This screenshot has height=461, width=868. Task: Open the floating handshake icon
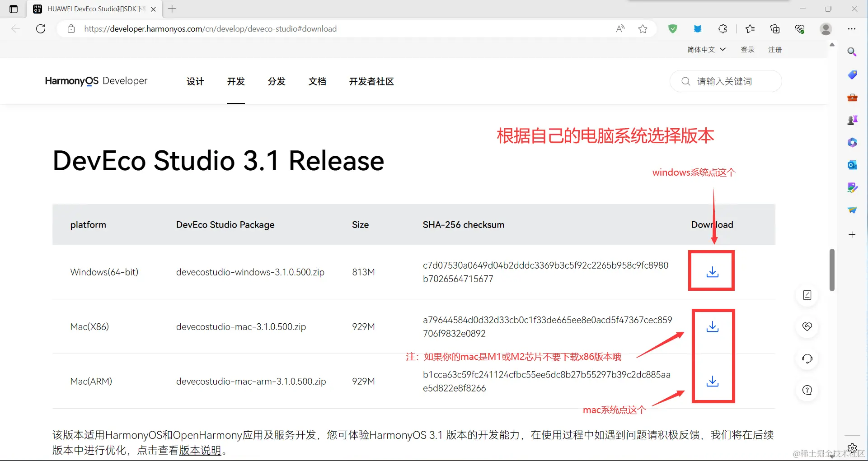[x=807, y=326]
